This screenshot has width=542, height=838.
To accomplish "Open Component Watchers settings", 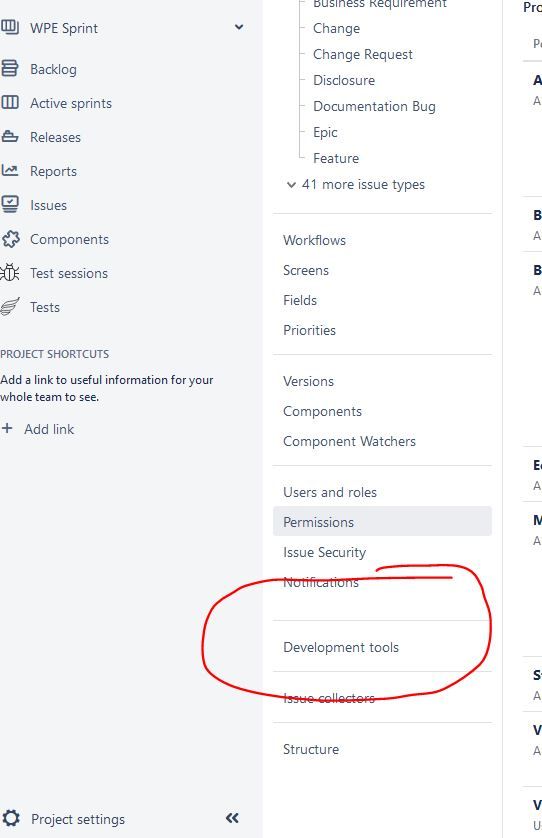I will 350,441.
